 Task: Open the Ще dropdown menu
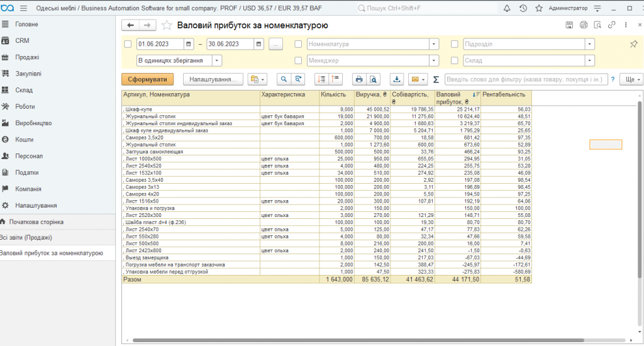point(633,79)
